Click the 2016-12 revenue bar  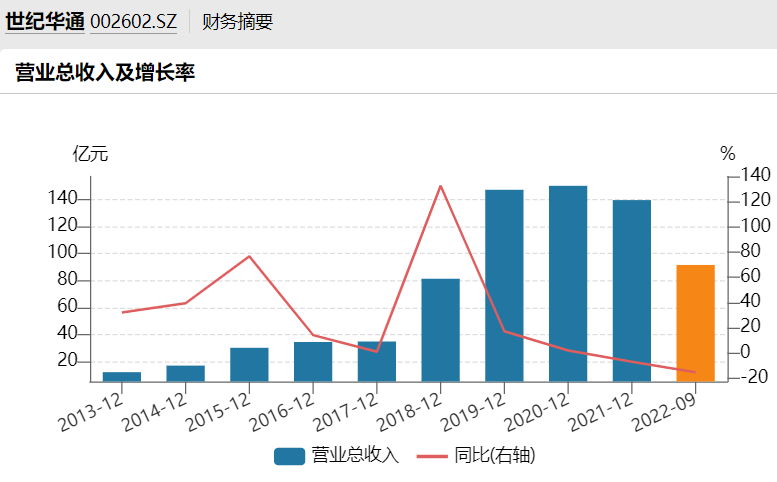click(313, 361)
